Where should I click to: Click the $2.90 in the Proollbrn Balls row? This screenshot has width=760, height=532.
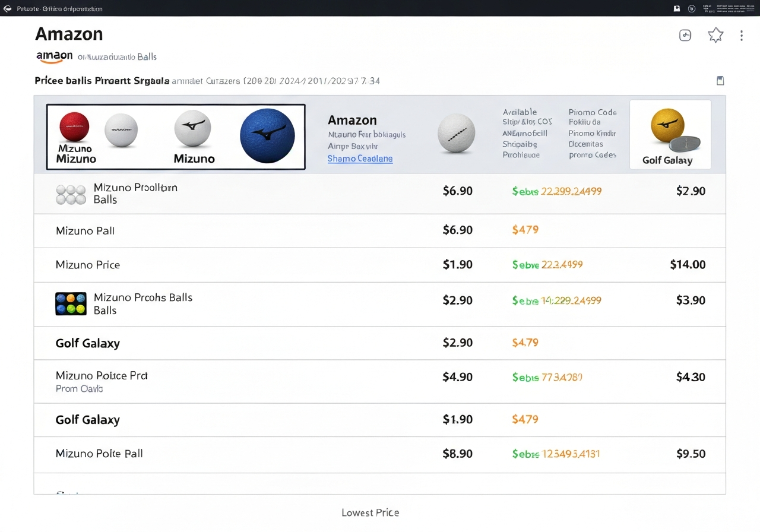pyautogui.click(x=691, y=191)
